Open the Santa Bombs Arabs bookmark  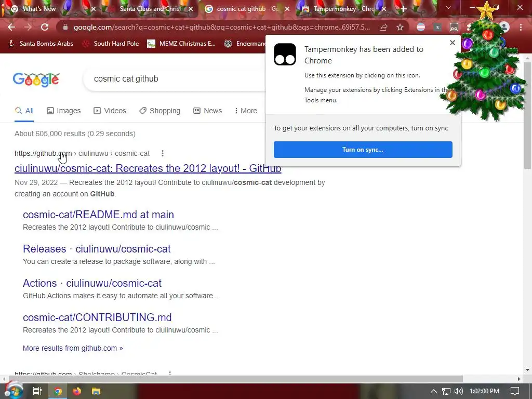click(x=41, y=44)
